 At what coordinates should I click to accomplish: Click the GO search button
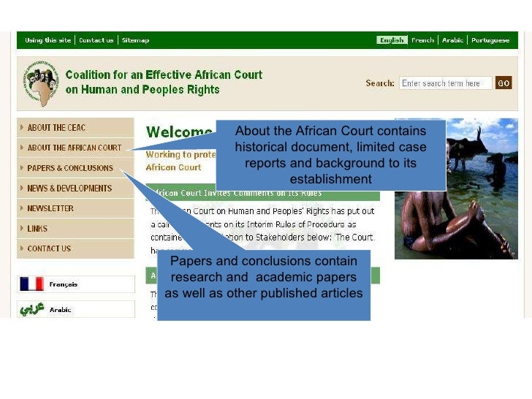503,83
